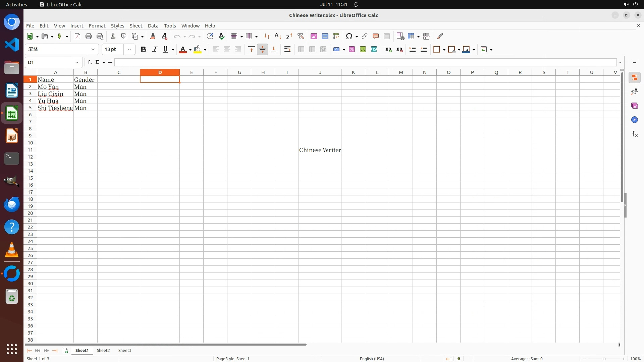Click the Sort Ascending icon
This screenshot has width=644, height=362.
(278, 36)
